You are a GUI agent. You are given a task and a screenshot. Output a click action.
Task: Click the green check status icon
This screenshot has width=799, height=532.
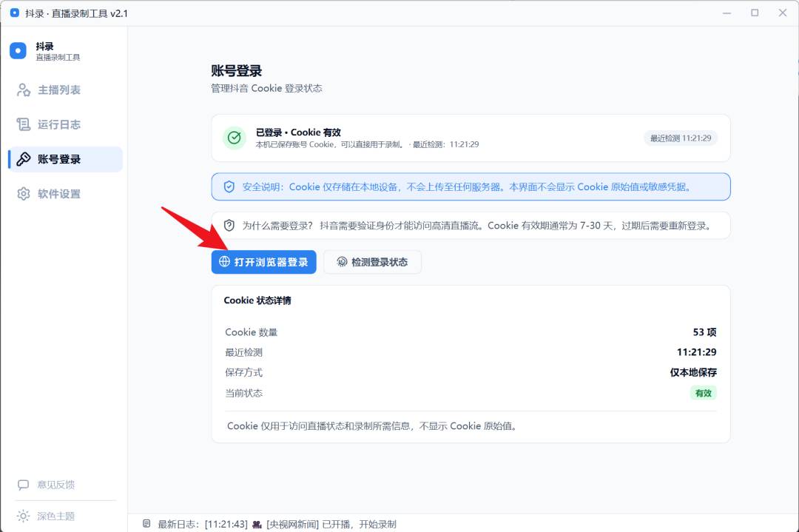235,138
